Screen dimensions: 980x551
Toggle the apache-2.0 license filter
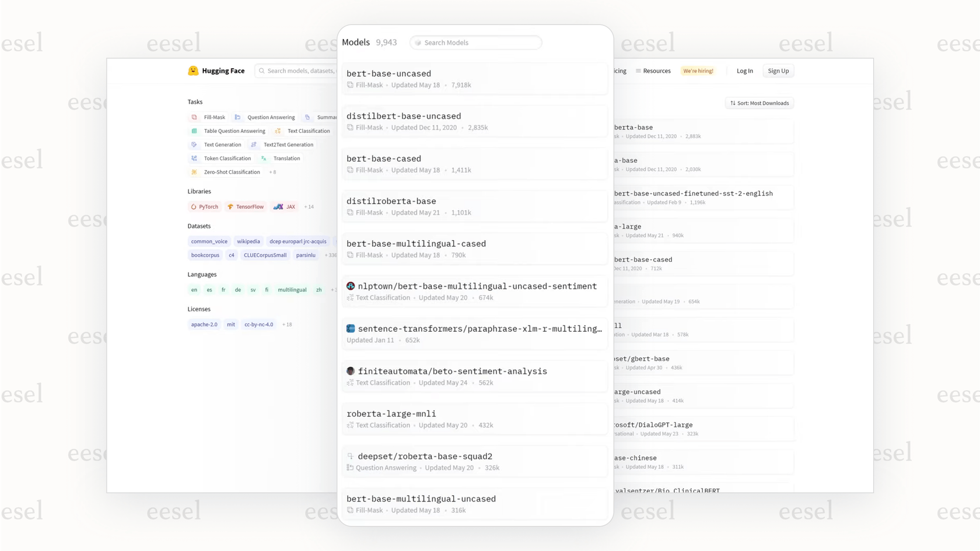coord(204,324)
